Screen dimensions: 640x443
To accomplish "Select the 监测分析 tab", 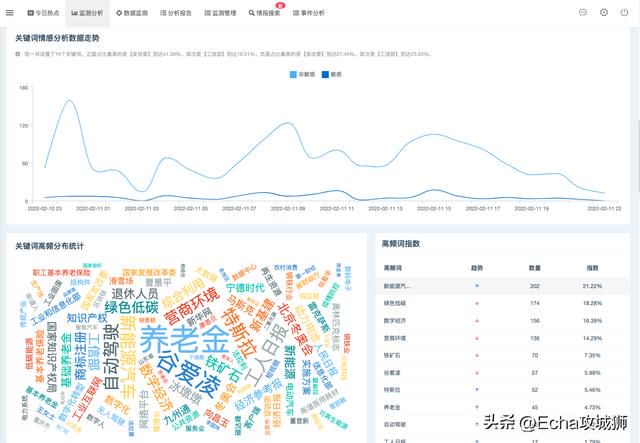I will click(87, 13).
